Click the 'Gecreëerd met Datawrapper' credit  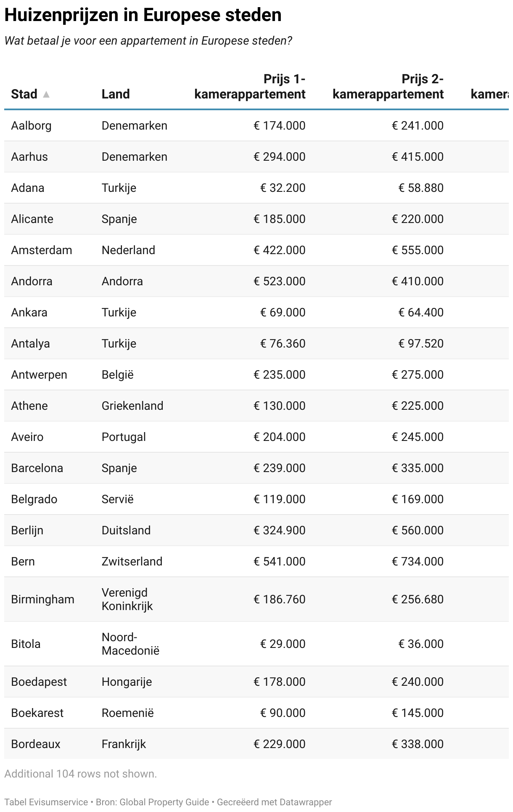pos(275,802)
